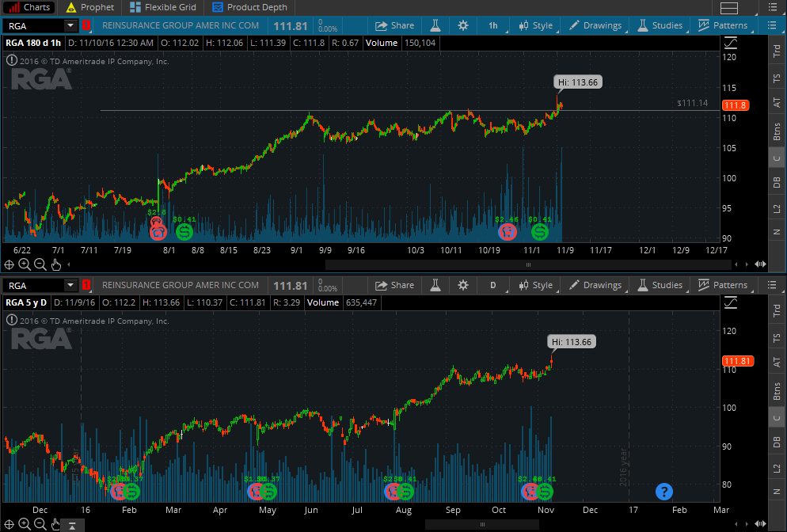Open Patterns menu in lower chart
Screen dimensions: 787x532
click(723, 285)
